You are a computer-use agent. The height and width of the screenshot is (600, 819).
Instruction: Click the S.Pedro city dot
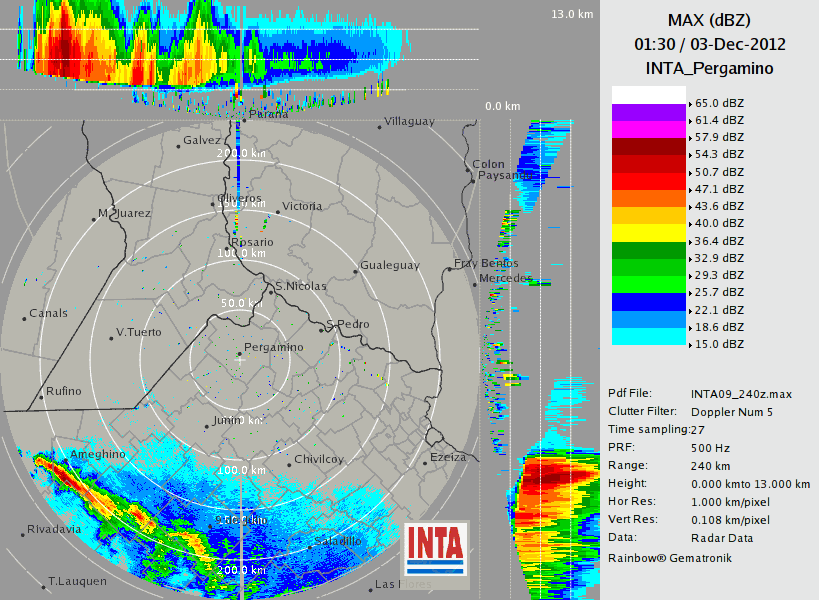click(x=322, y=330)
